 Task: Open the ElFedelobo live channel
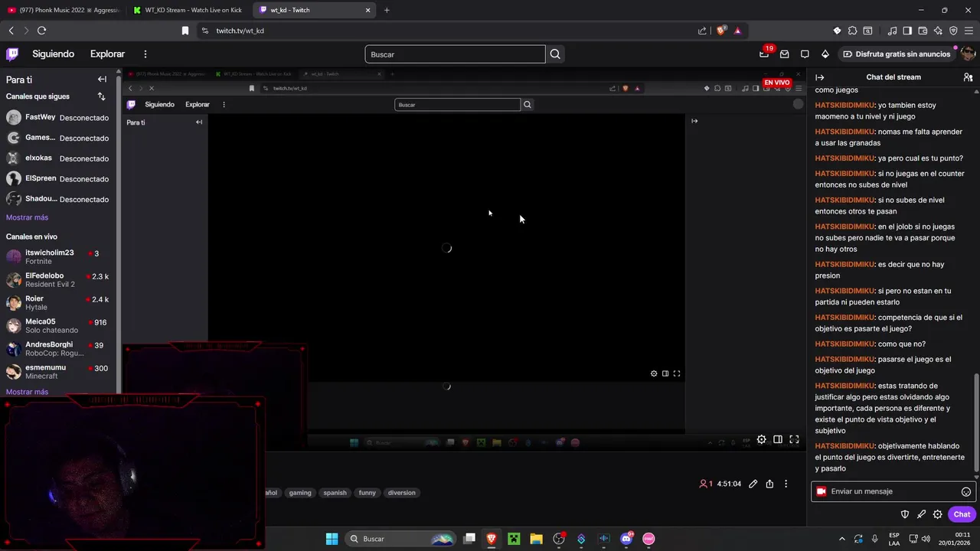coord(59,279)
